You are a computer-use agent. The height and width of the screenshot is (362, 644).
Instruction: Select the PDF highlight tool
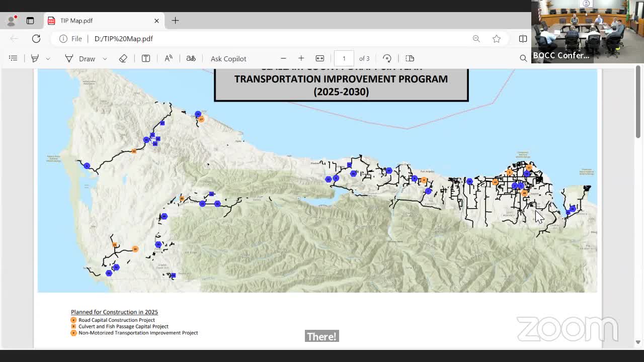(35, 58)
